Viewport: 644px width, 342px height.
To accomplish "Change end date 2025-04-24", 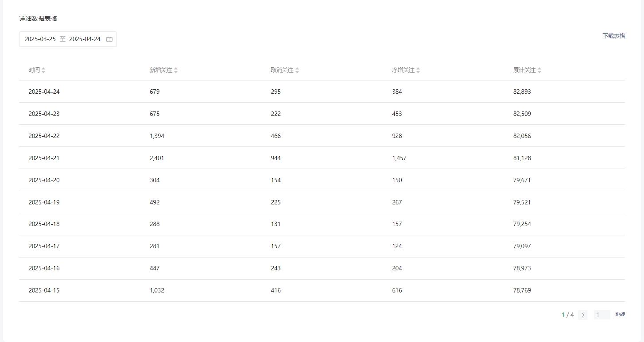I will pos(85,39).
